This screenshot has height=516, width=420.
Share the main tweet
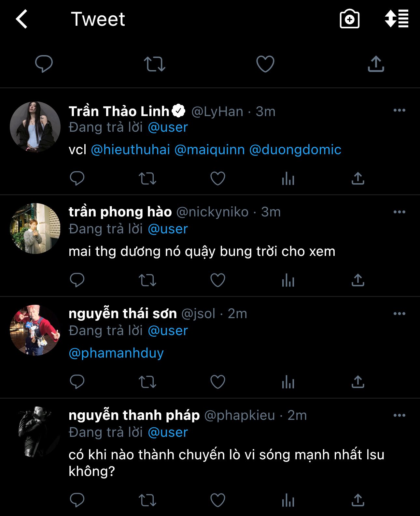click(x=376, y=64)
